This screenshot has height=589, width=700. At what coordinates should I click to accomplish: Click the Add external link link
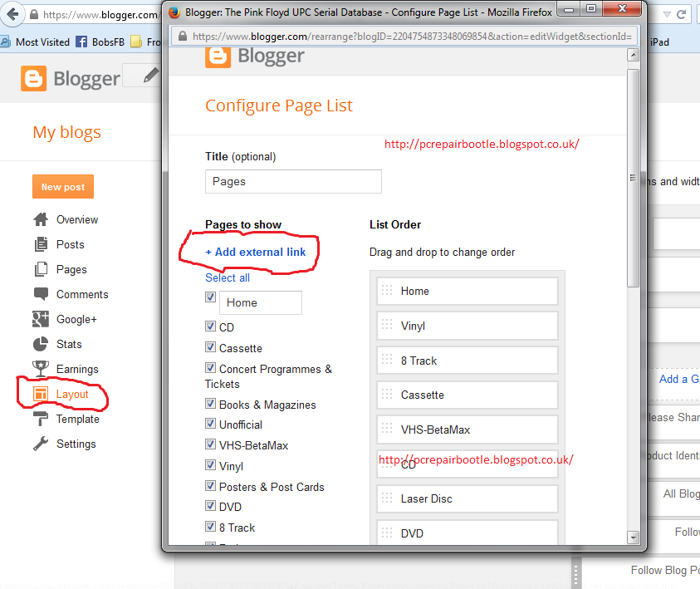[x=256, y=252]
